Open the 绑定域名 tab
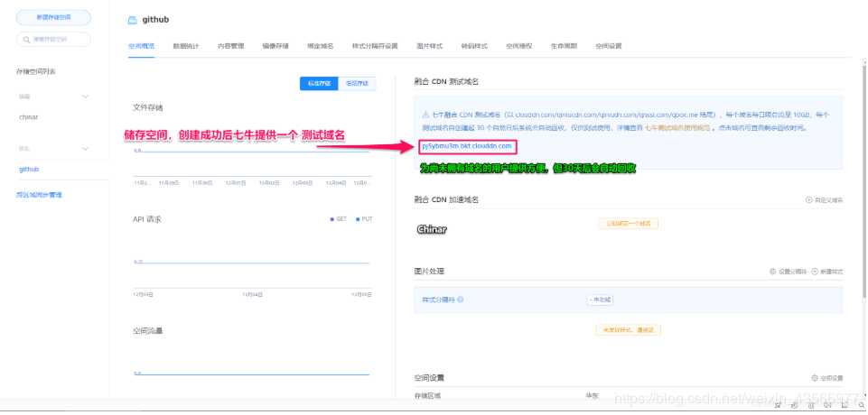Screen dimensions: 868x415 pyautogui.click(x=321, y=46)
